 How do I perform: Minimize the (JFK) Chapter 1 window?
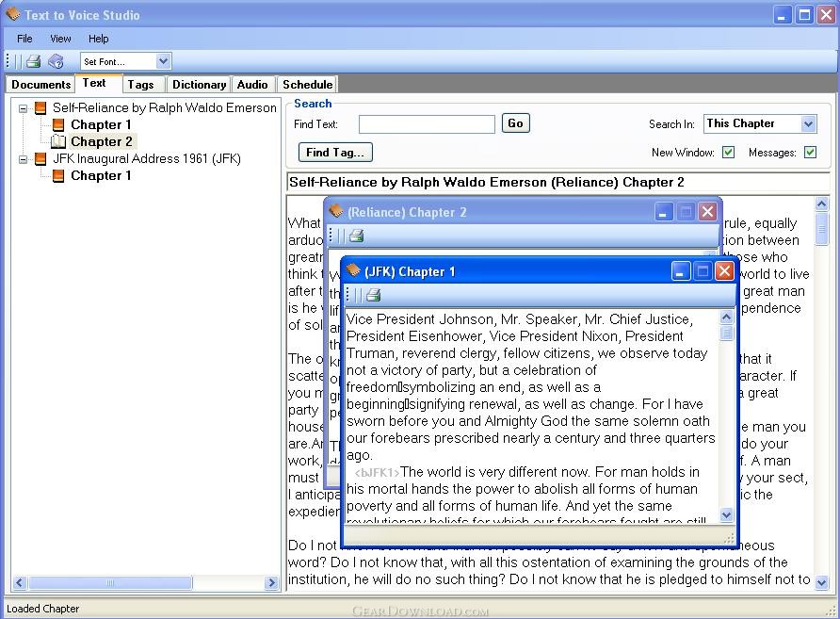[680, 271]
